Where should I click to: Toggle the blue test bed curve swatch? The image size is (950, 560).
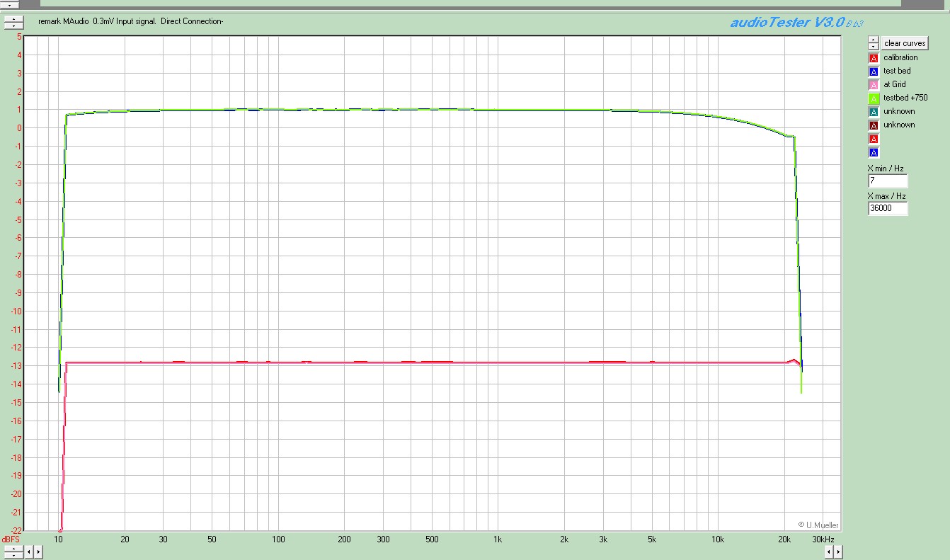874,72
